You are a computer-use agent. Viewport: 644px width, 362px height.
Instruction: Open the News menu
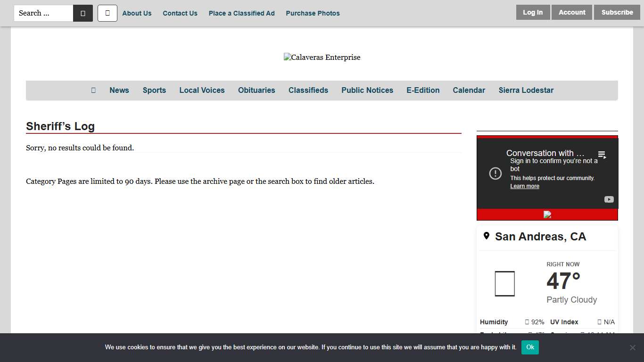(x=119, y=90)
